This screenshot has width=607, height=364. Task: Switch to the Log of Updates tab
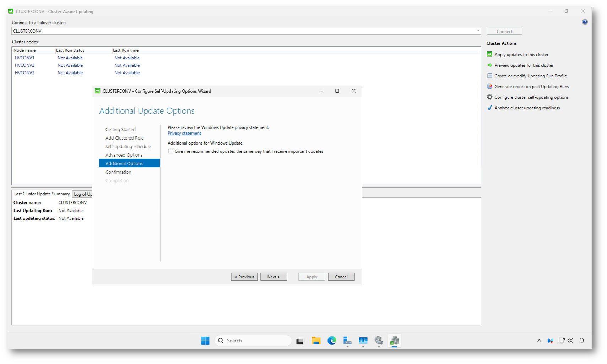click(82, 194)
